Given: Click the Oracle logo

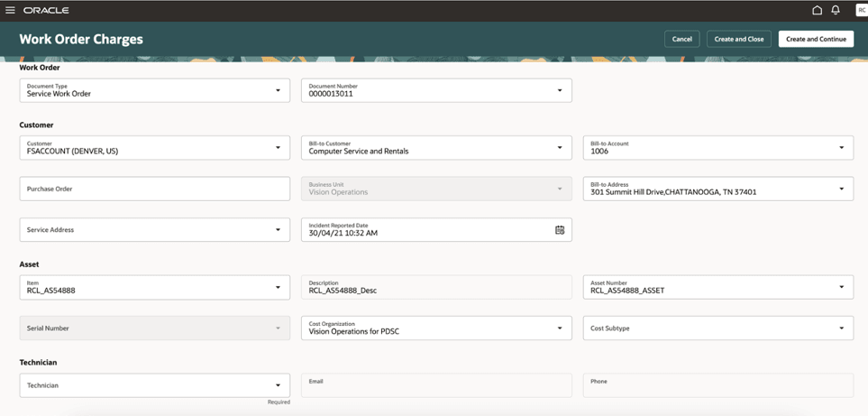Looking at the screenshot, I should click(46, 11).
